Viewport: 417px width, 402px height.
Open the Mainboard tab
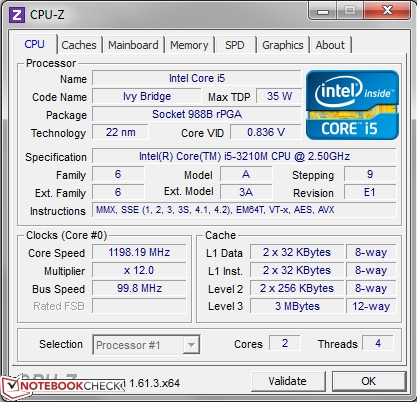[x=133, y=45]
